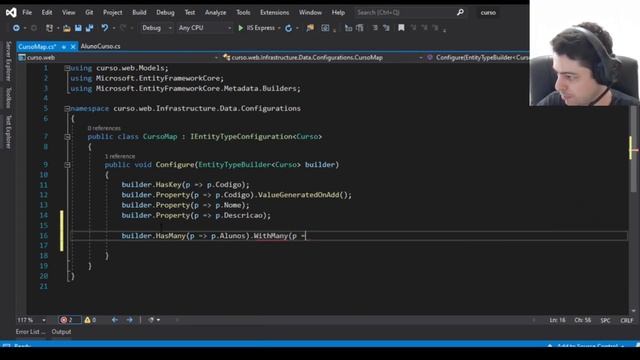Viewport: 640px width, 360px height.
Task: Click the New Project toolbar icon
Action: (x=49, y=28)
